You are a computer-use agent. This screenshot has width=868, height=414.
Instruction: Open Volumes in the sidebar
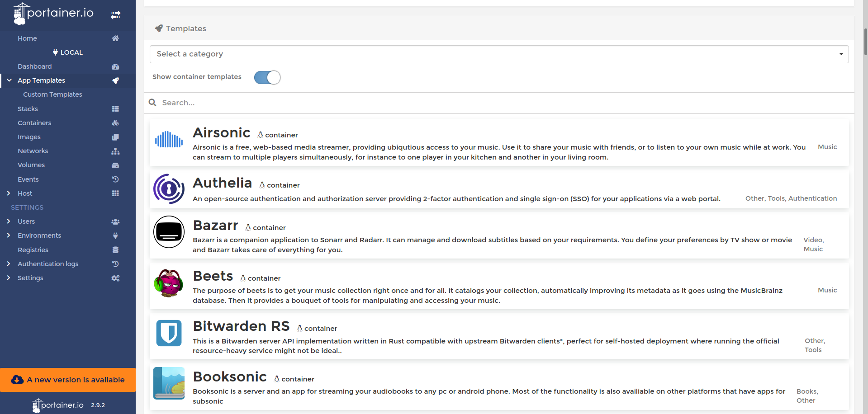tap(31, 165)
